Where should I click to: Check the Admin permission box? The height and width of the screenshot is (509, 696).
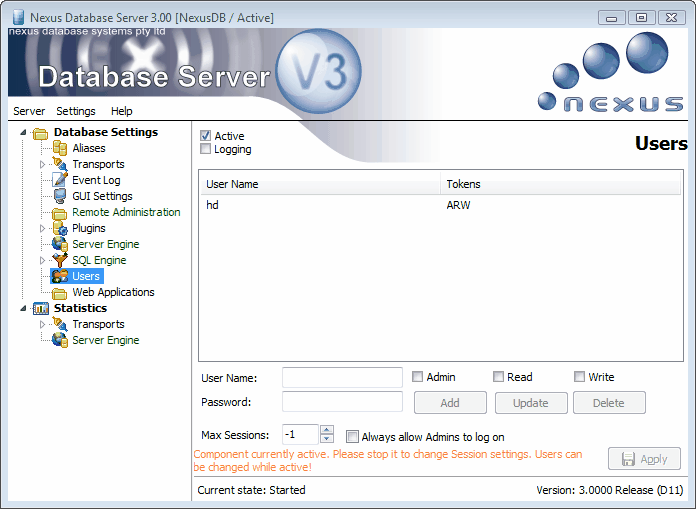[417, 377]
